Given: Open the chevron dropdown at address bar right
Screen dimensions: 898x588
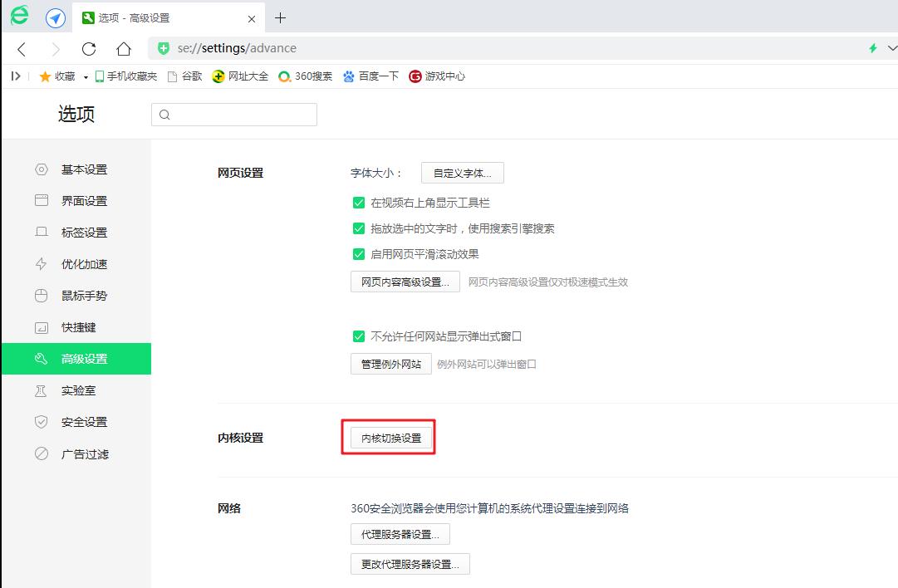Looking at the screenshot, I should coord(889,48).
